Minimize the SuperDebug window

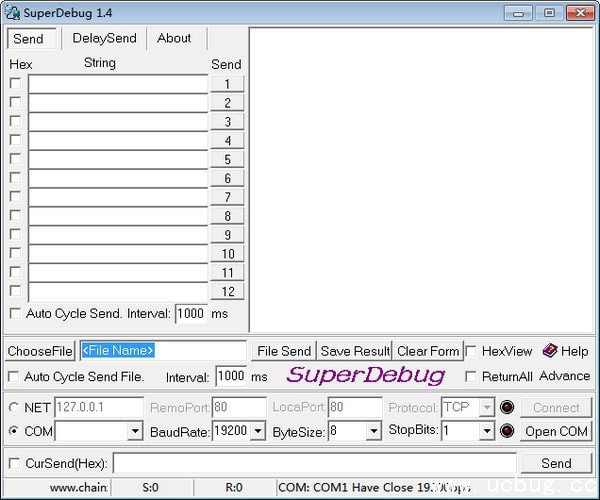[518, 13]
